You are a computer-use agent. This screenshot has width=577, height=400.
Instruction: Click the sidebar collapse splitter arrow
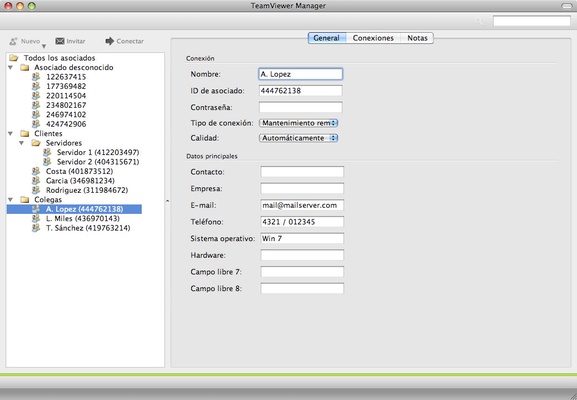167,201
